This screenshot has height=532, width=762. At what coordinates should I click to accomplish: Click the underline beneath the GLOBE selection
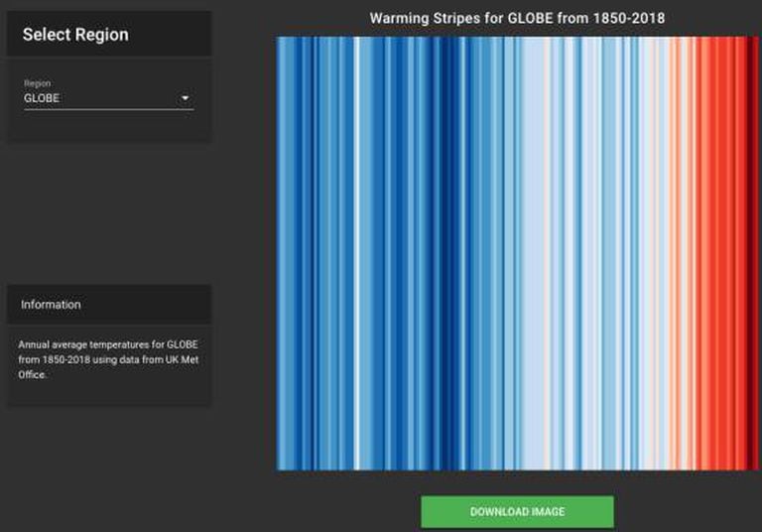tap(107, 109)
